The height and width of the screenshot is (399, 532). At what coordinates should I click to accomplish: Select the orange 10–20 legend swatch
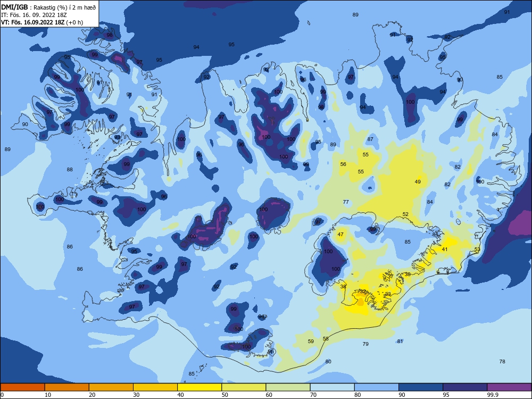[x=67, y=387]
